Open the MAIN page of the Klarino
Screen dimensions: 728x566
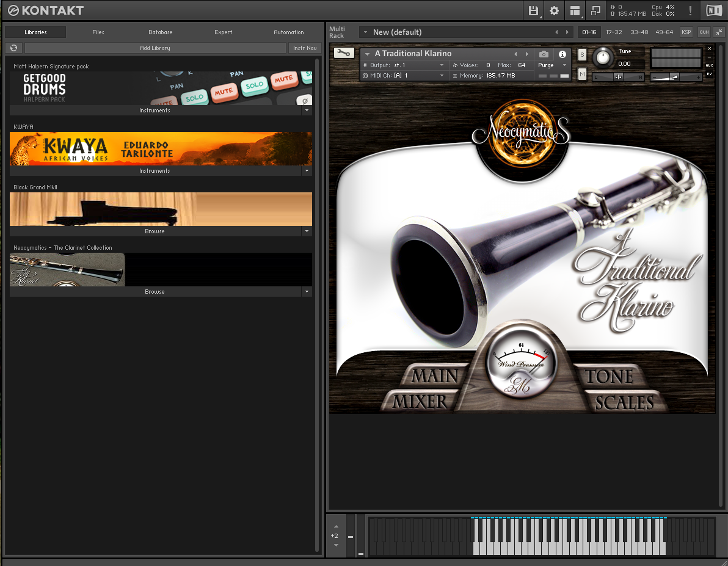pos(434,376)
